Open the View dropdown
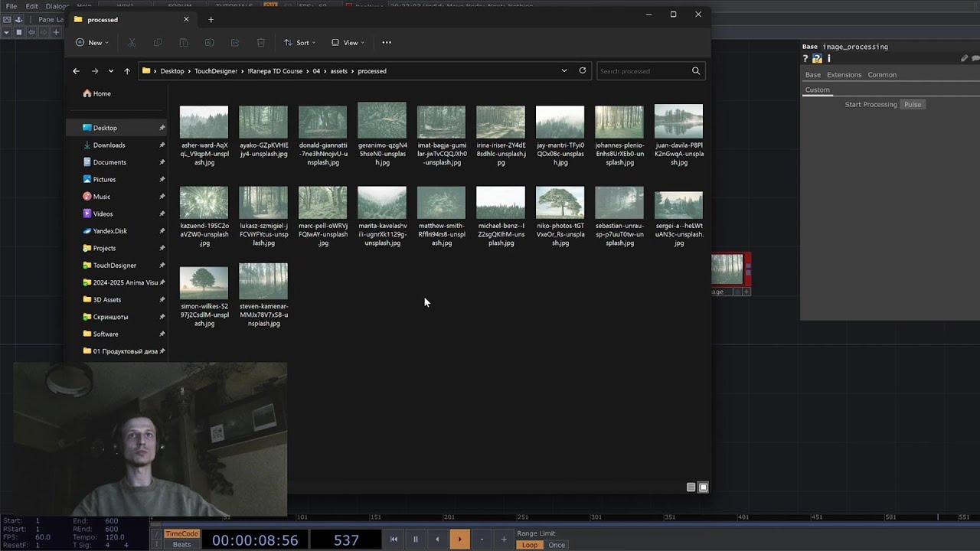980x551 pixels. (x=348, y=43)
